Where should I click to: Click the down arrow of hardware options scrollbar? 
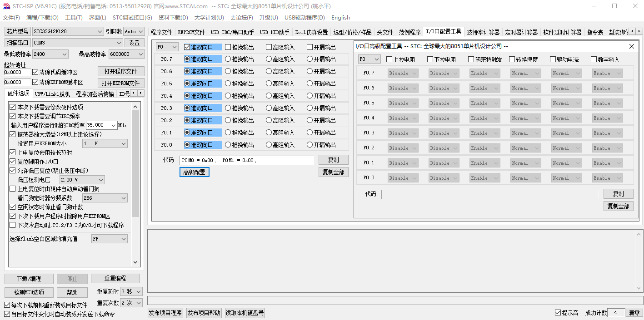pos(135,262)
